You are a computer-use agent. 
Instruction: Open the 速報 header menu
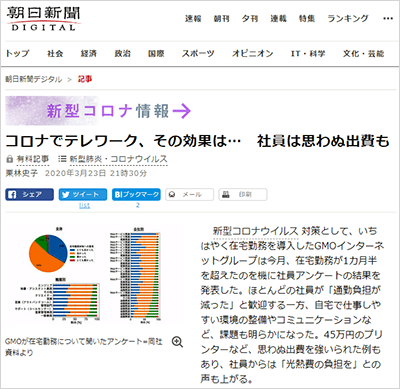click(193, 19)
